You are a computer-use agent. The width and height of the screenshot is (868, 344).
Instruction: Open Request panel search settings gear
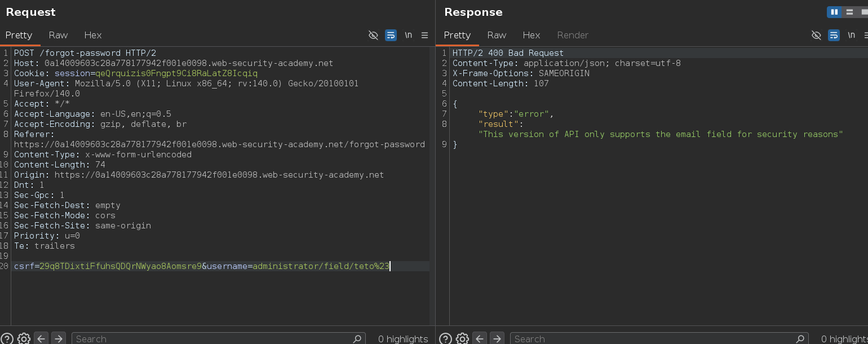coord(24,338)
